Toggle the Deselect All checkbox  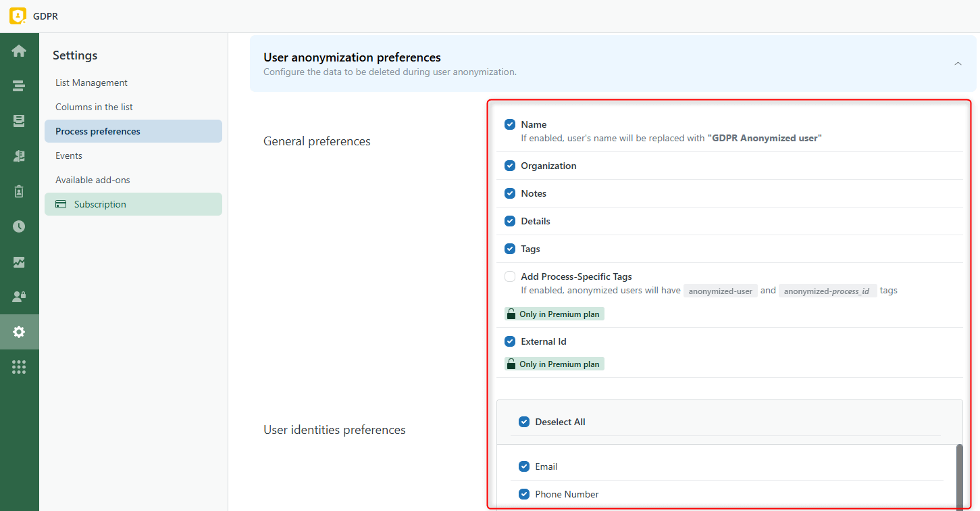(x=524, y=422)
